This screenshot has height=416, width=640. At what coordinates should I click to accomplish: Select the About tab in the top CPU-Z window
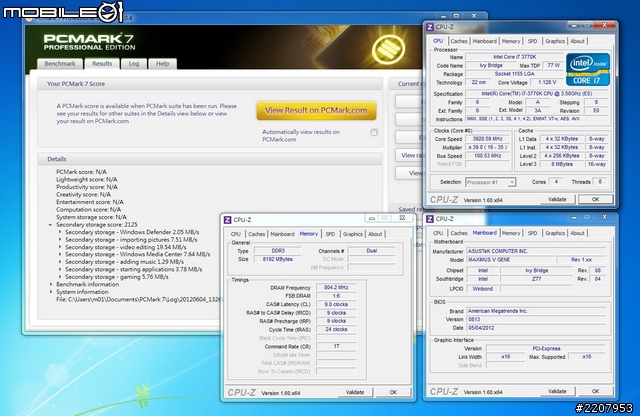(578, 41)
